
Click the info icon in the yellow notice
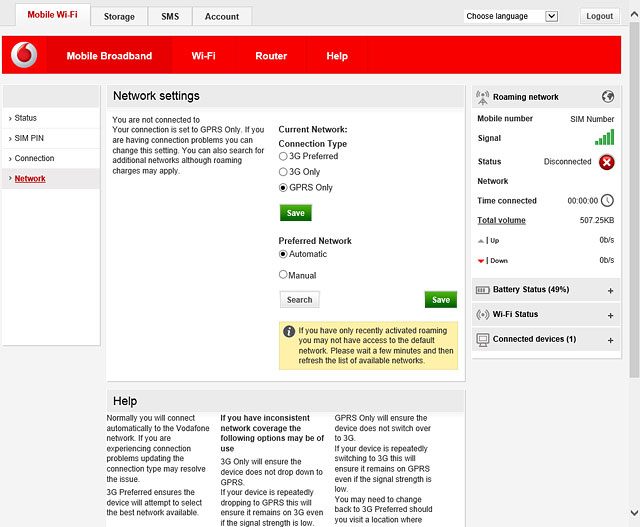click(x=289, y=331)
